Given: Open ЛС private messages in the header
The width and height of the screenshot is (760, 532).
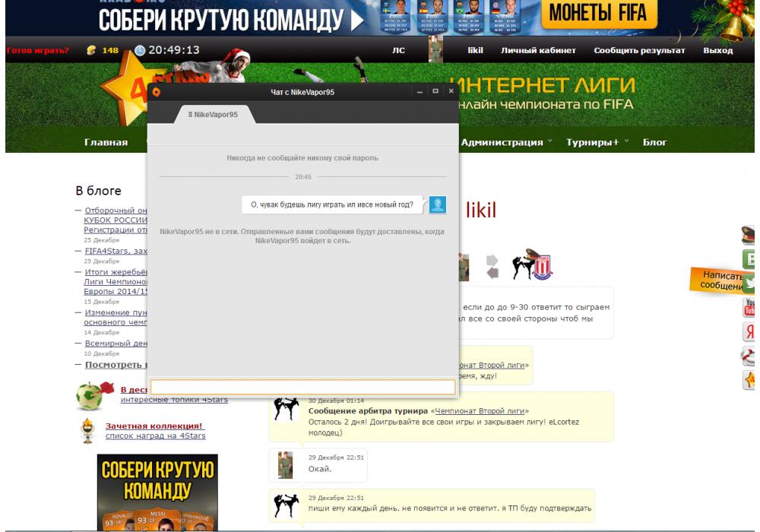Looking at the screenshot, I should (398, 50).
